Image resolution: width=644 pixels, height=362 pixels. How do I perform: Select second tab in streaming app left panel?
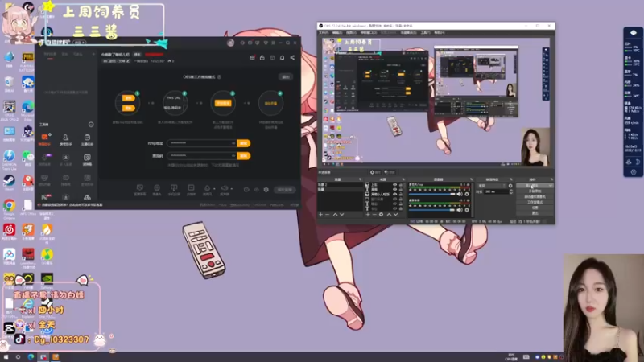point(64,54)
